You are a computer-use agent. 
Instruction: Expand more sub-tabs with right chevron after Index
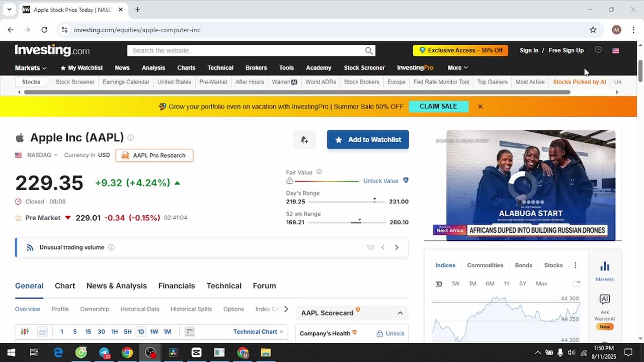pyautogui.click(x=286, y=309)
